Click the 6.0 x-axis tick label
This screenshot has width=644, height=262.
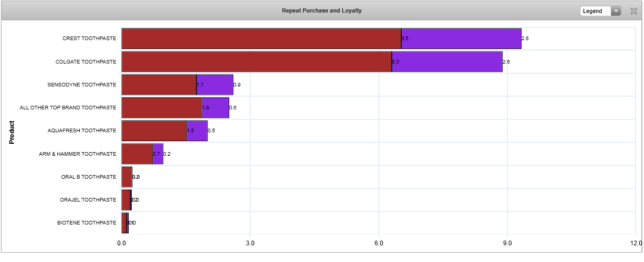(x=379, y=244)
